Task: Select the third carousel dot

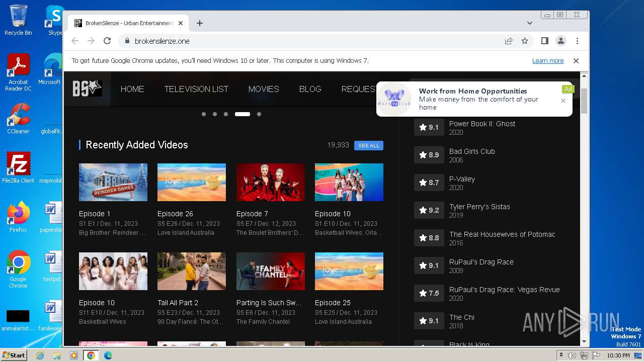Action: tap(226, 114)
